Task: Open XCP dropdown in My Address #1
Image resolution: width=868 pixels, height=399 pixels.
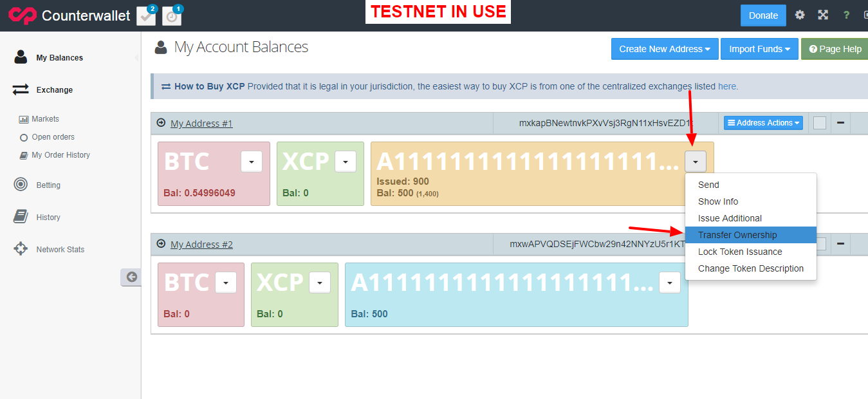Action: pos(346,161)
